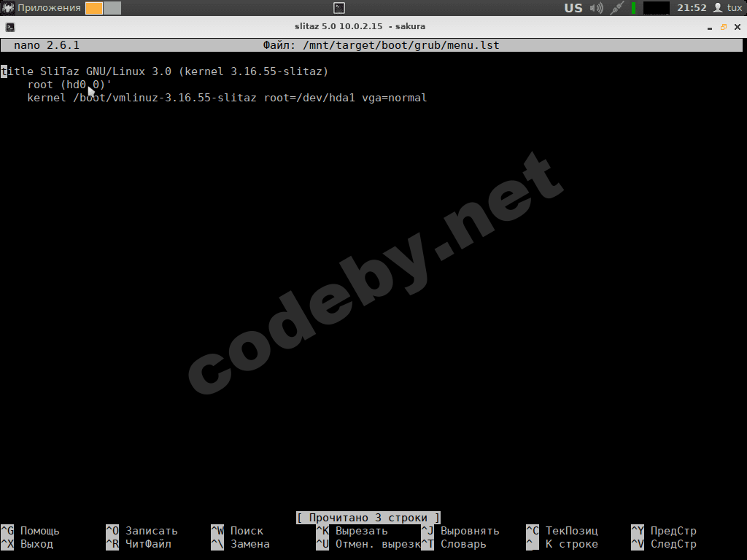Click root=/dev/hda1 kernel parameter
The width and height of the screenshot is (747, 560).
click(309, 98)
